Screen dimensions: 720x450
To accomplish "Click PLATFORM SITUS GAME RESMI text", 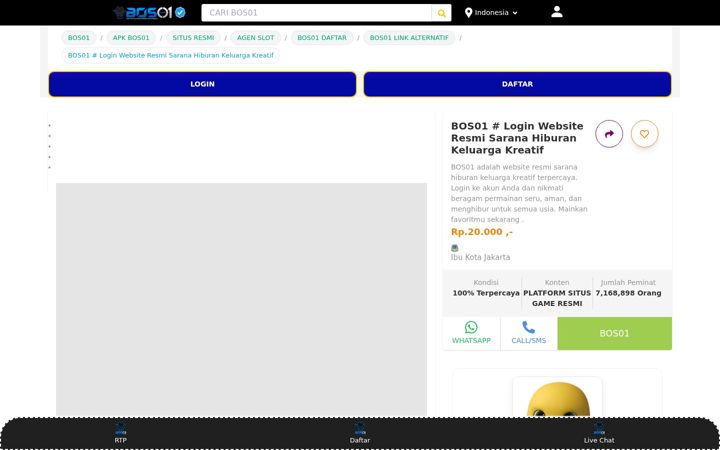I will click(x=557, y=298).
